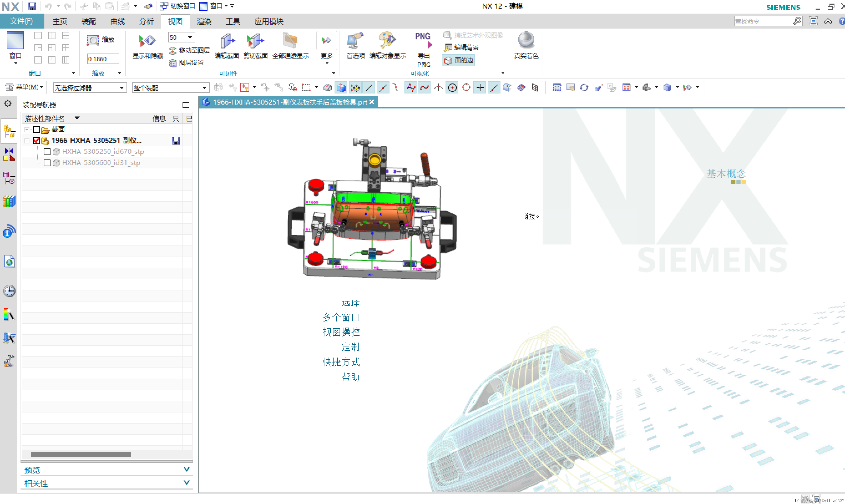Open the 整个装配 scope dropdown
The width and height of the screenshot is (845, 504).
[171, 88]
